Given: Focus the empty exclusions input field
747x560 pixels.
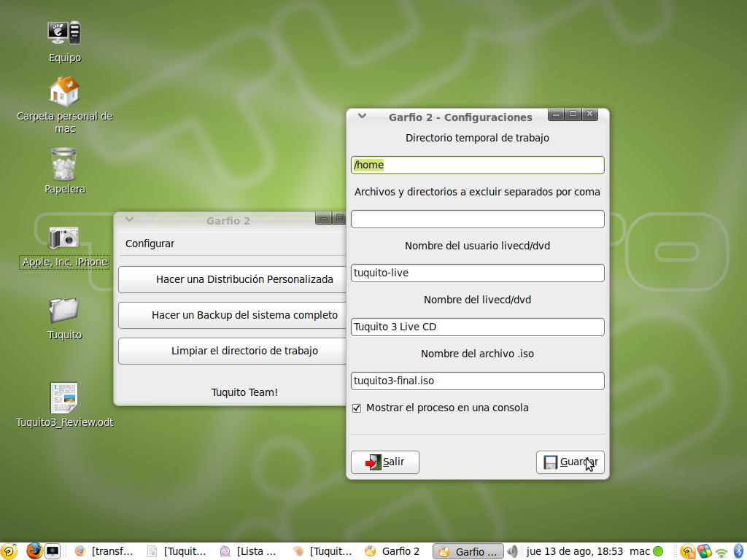Looking at the screenshot, I should (x=477, y=219).
